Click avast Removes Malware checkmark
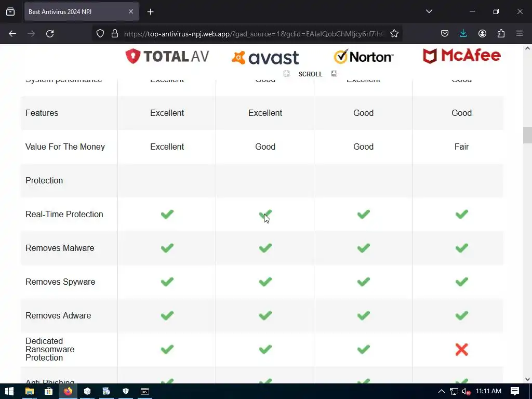Viewport: 532px width, 399px height. tap(265, 248)
